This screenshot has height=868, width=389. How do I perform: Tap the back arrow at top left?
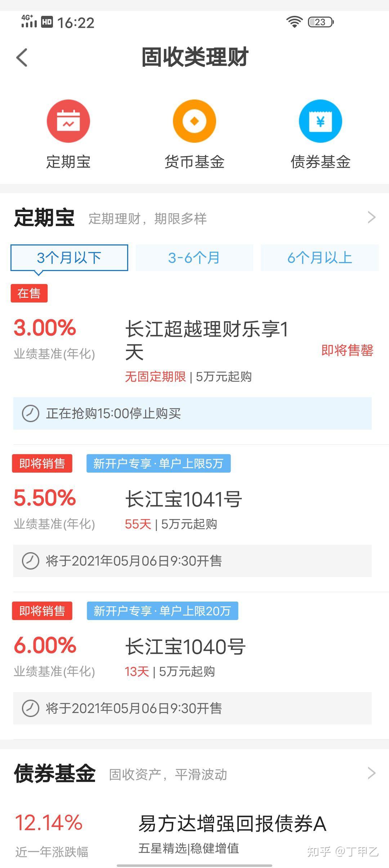pos(22,58)
